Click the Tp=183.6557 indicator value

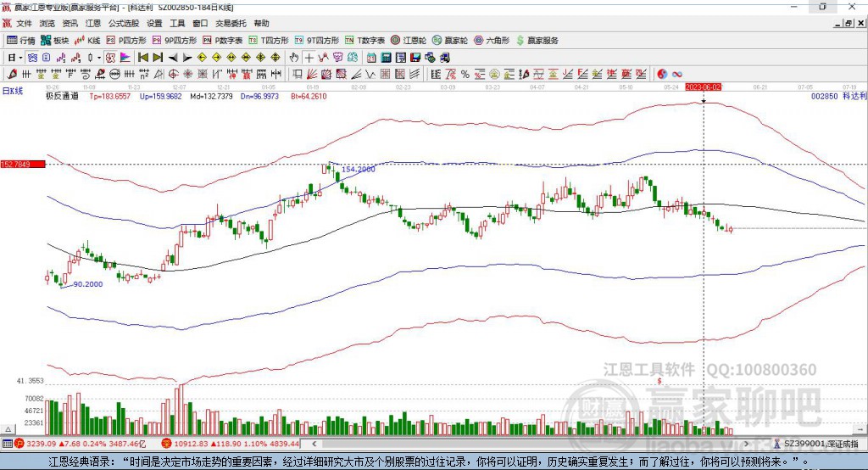(x=110, y=96)
